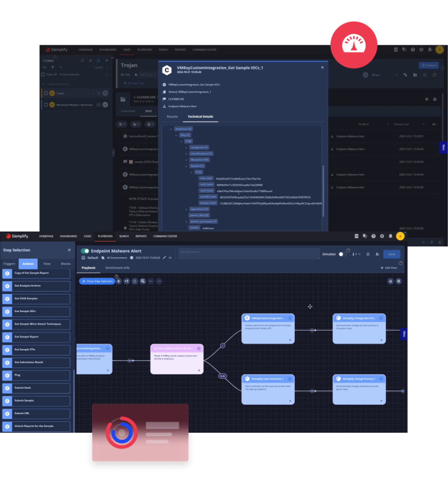Image resolution: width=448 pixels, height=487 pixels.
Task: Toggle the Endpoint Malware Alert playbook switch
Action: pyautogui.click(x=85, y=251)
